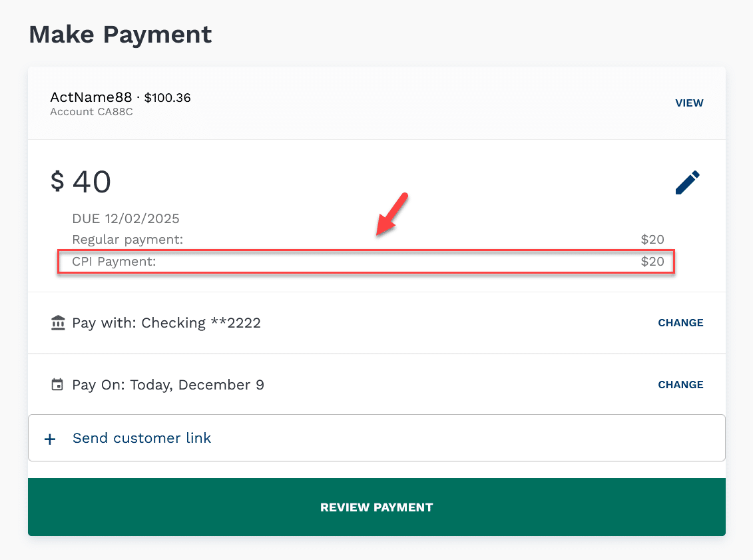Change the Pay On date

[680, 385]
